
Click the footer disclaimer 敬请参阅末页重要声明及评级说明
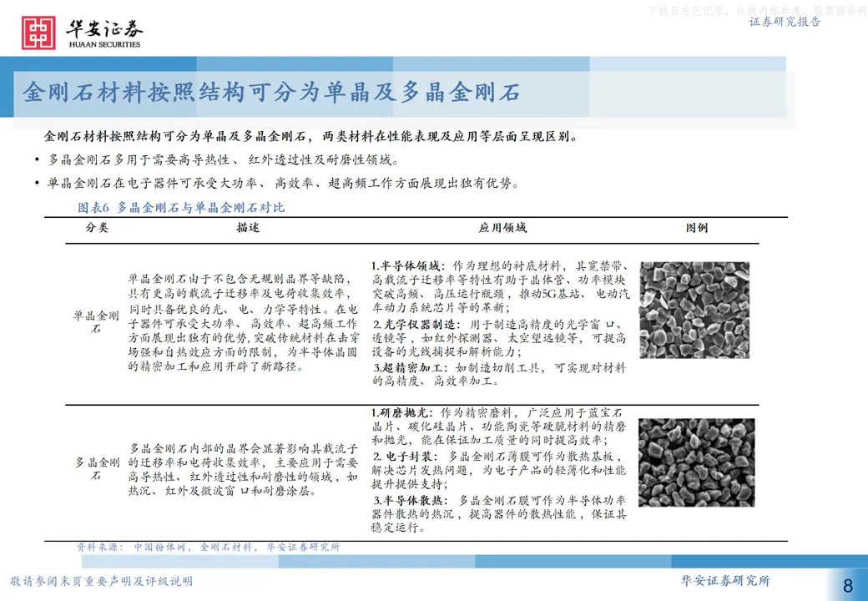(x=101, y=581)
